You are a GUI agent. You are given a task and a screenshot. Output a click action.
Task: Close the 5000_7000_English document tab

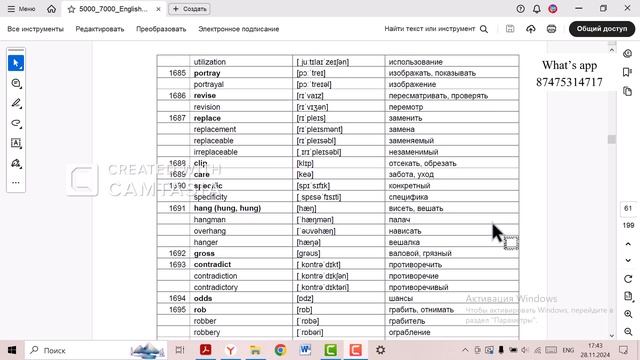coord(158,9)
